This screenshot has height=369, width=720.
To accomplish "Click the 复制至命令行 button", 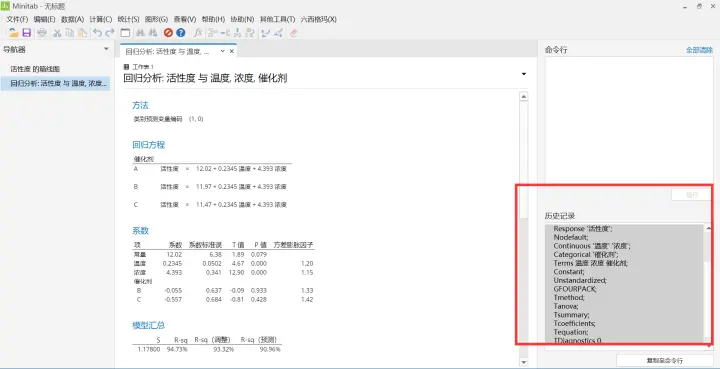I will pos(664,361).
